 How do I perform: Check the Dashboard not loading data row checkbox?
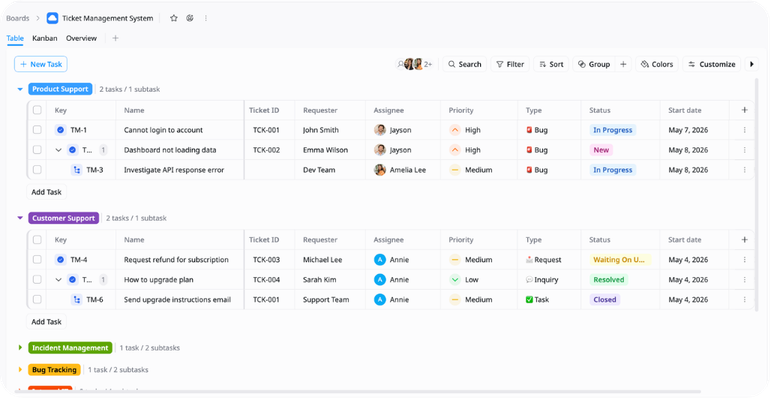[37, 150]
